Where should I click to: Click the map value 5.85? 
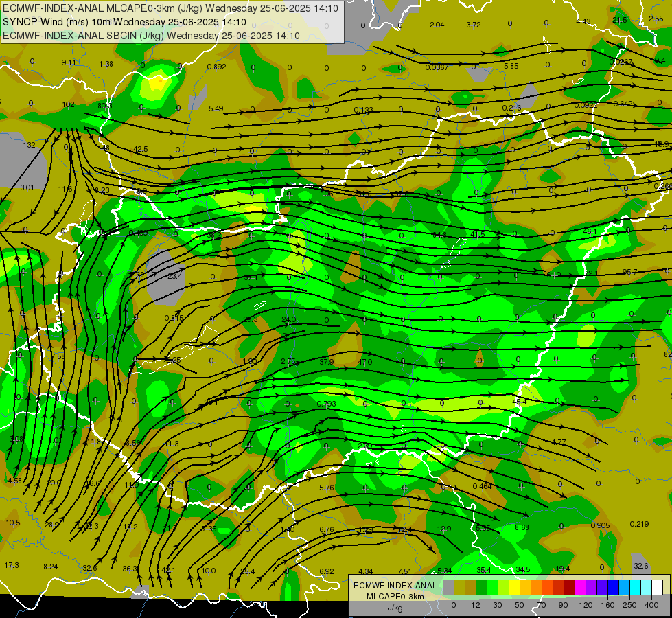511,66
